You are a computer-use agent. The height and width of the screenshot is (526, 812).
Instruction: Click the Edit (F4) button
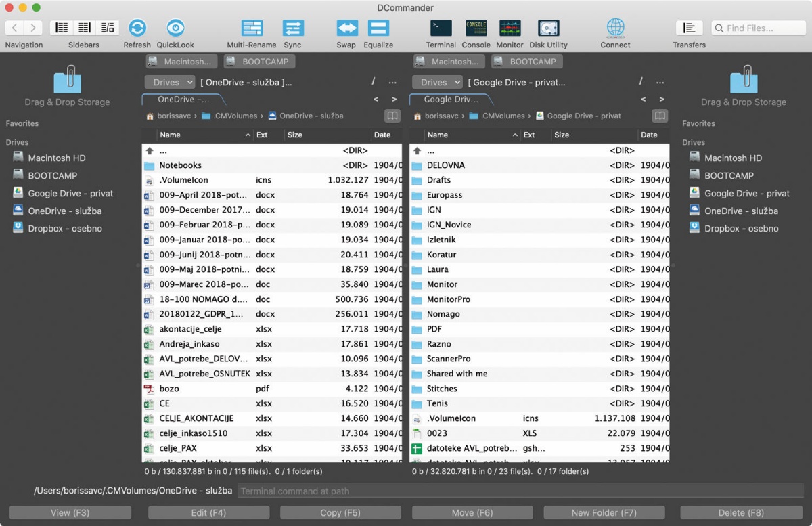208,513
